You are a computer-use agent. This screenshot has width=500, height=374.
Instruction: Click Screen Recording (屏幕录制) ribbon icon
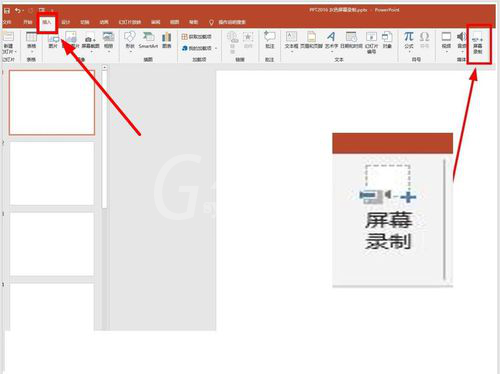(478, 44)
